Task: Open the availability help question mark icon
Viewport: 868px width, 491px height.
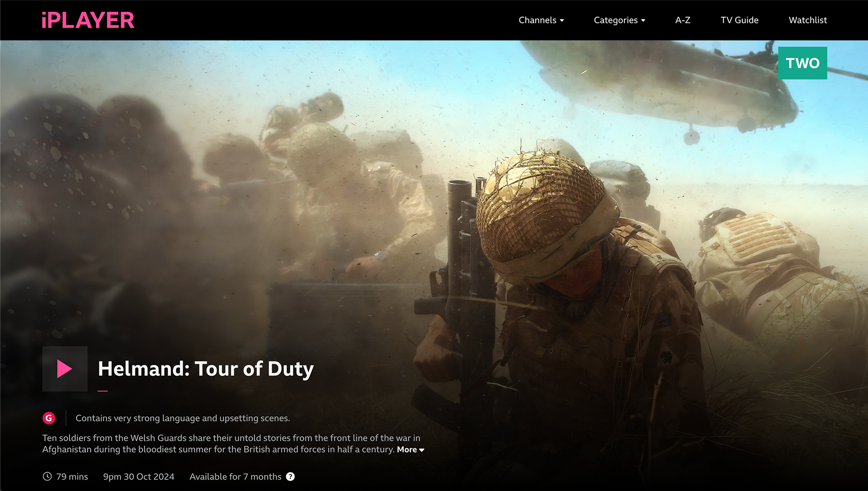Action: [x=290, y=477]
